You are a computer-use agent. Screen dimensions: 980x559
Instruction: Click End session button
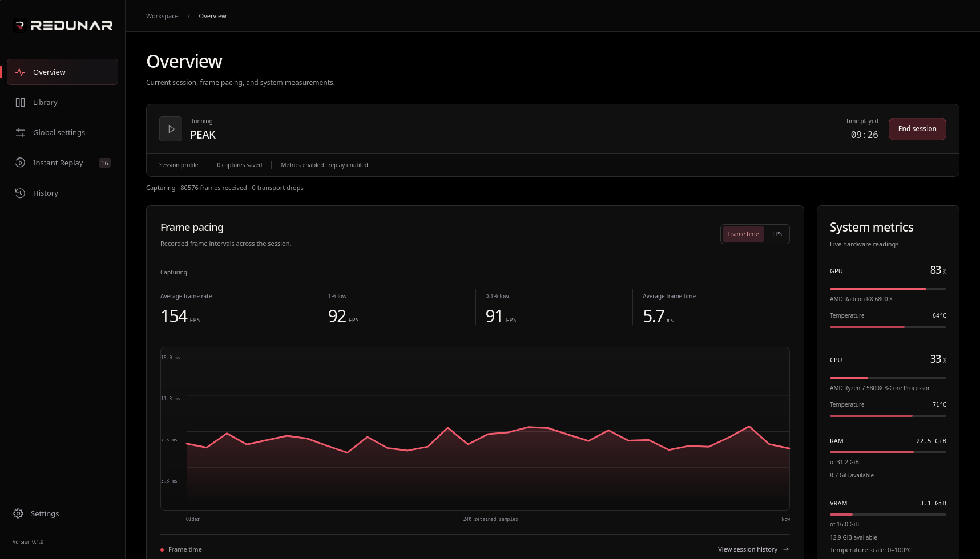917,129
